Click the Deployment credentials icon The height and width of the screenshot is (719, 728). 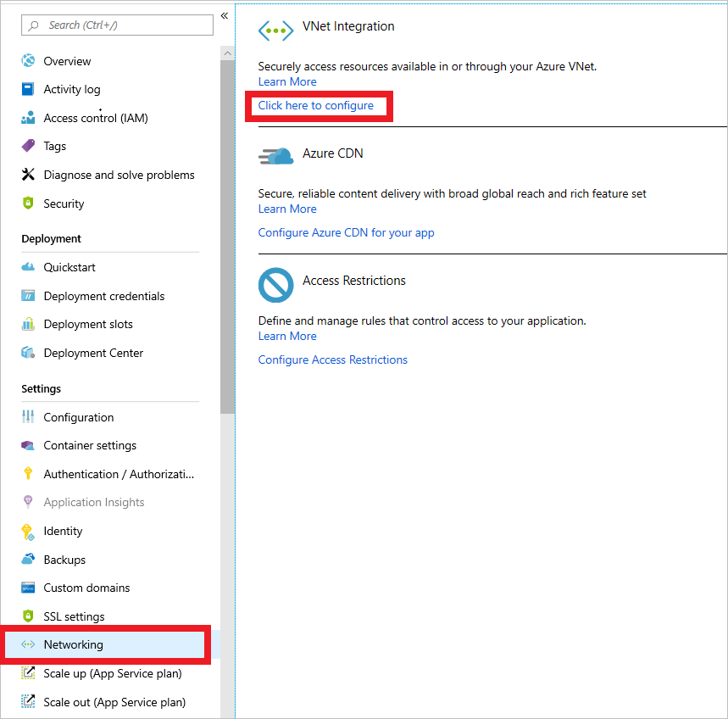point(28,295)
